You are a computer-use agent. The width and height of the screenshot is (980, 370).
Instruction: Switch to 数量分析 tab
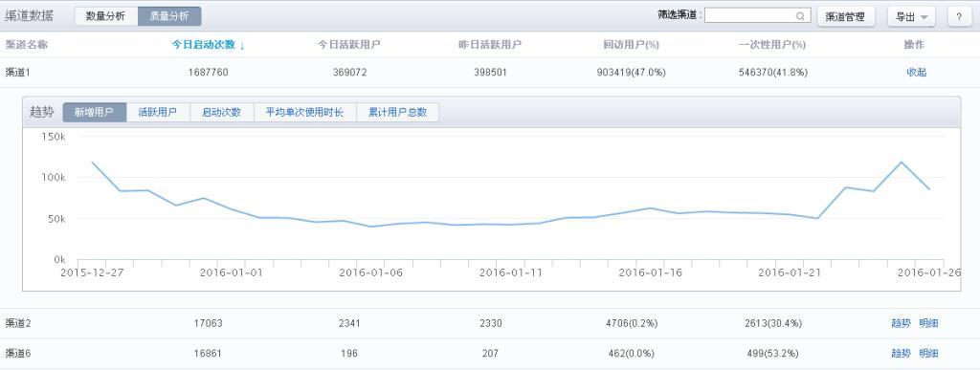coord(105,16)
